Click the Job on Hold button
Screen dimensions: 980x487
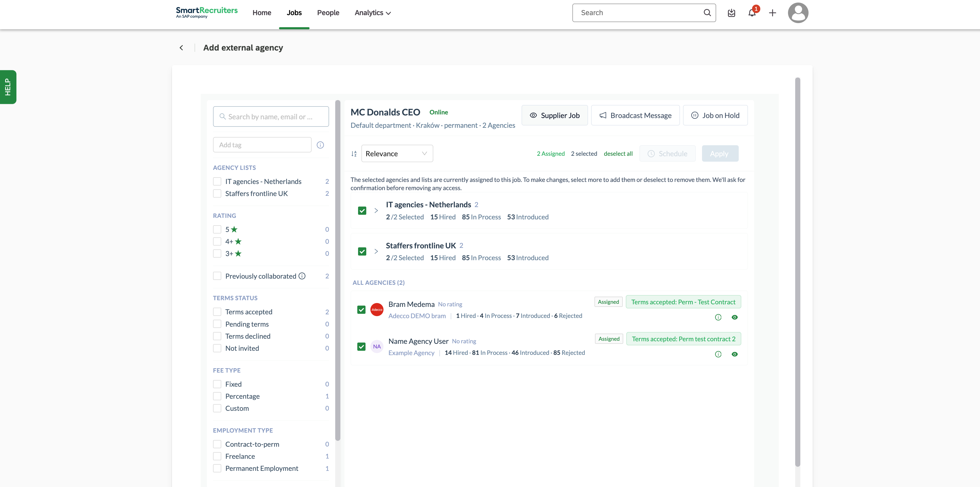(x=715, y=115)
